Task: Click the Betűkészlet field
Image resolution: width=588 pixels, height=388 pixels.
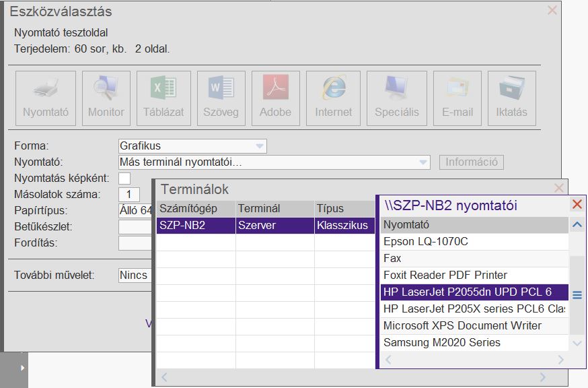Action: [x=135, y=226]
